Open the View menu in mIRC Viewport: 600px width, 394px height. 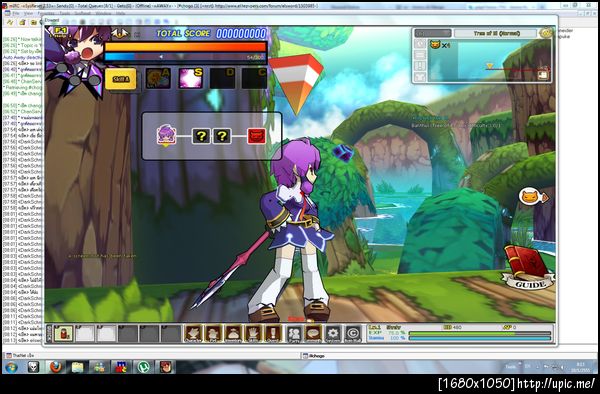(29, 13)
